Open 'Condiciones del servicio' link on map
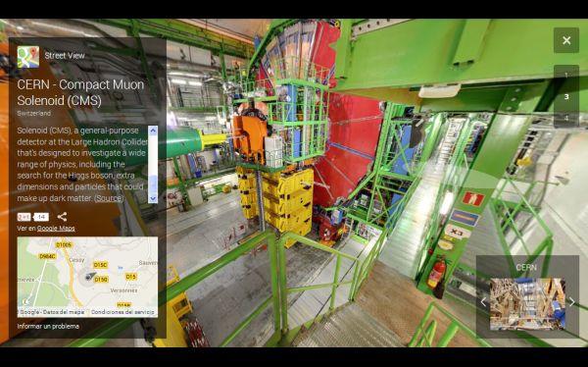The height and width of the screenshot is (367, 588). click(x=122, y=312)
